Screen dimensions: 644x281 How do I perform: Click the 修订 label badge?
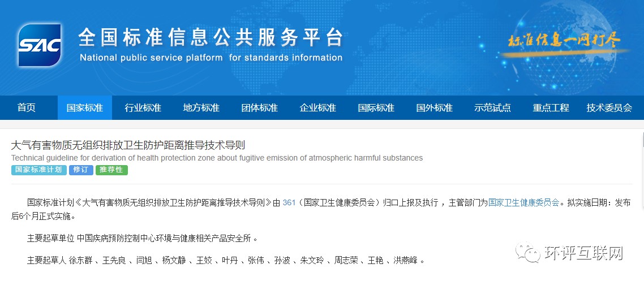pos(81,170)
